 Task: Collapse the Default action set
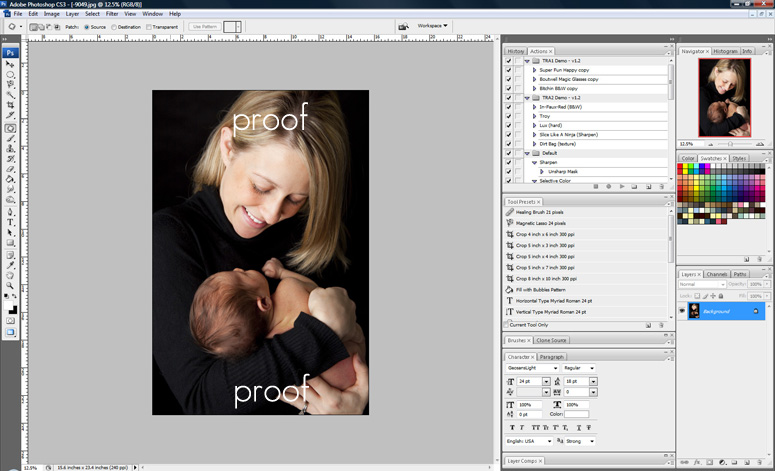[x=527, y=153]
